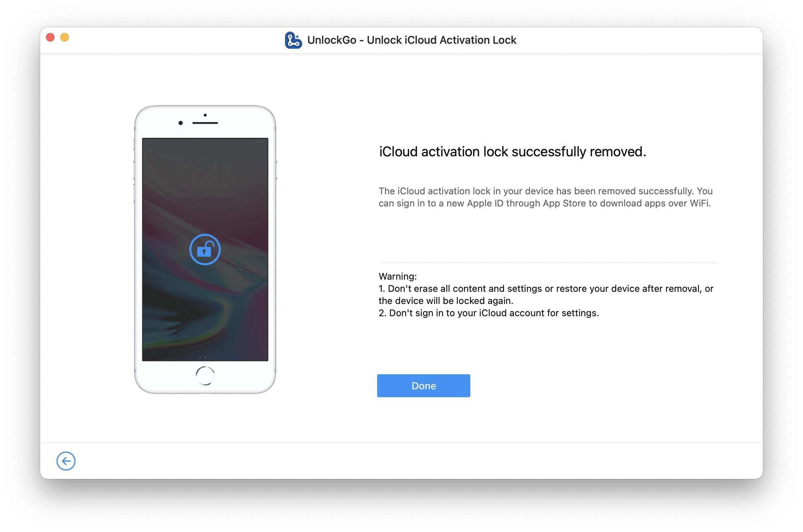Click the 'Warning:' label
The image size is (803, 532).
(x=398, y=276)
